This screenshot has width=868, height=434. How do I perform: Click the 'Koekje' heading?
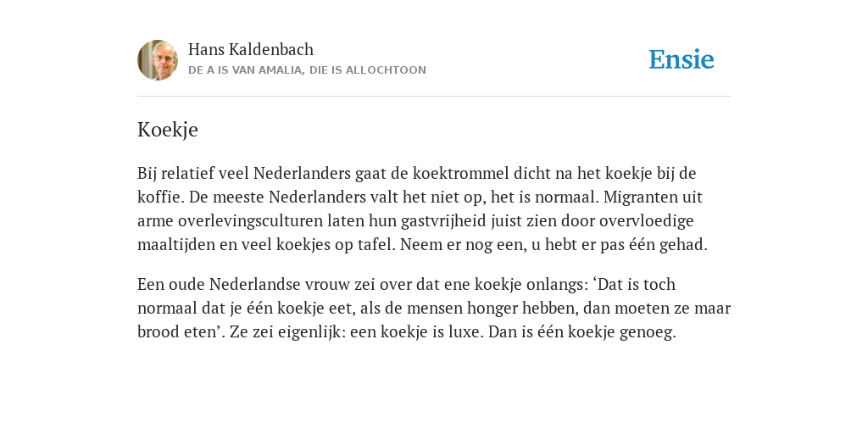(x=168, y=130)
